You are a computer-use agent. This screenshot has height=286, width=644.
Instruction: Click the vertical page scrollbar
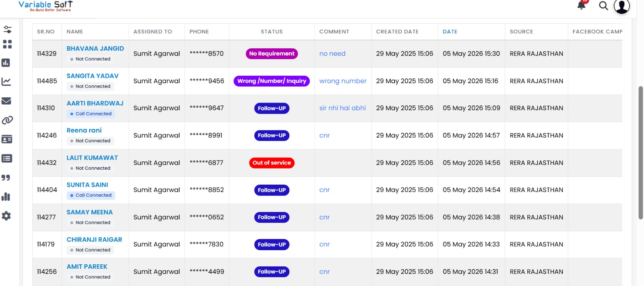(x=640, y=153)
